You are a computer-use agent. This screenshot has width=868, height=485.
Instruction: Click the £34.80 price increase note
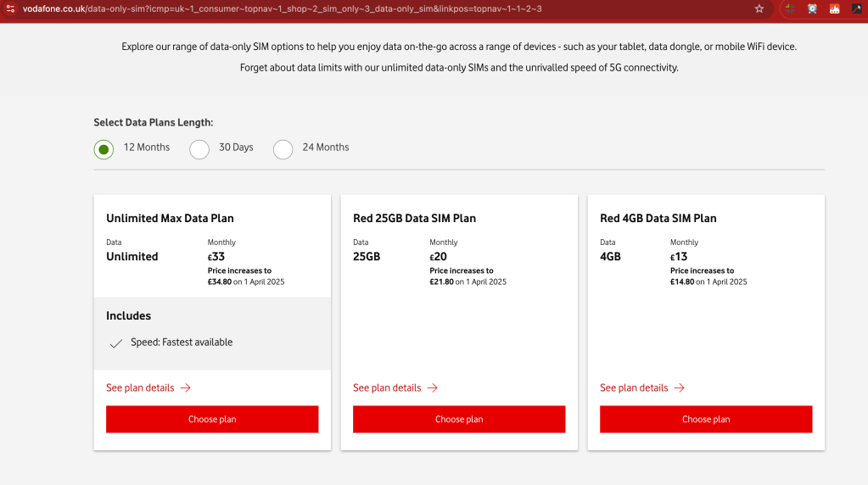tap(246, 276)
